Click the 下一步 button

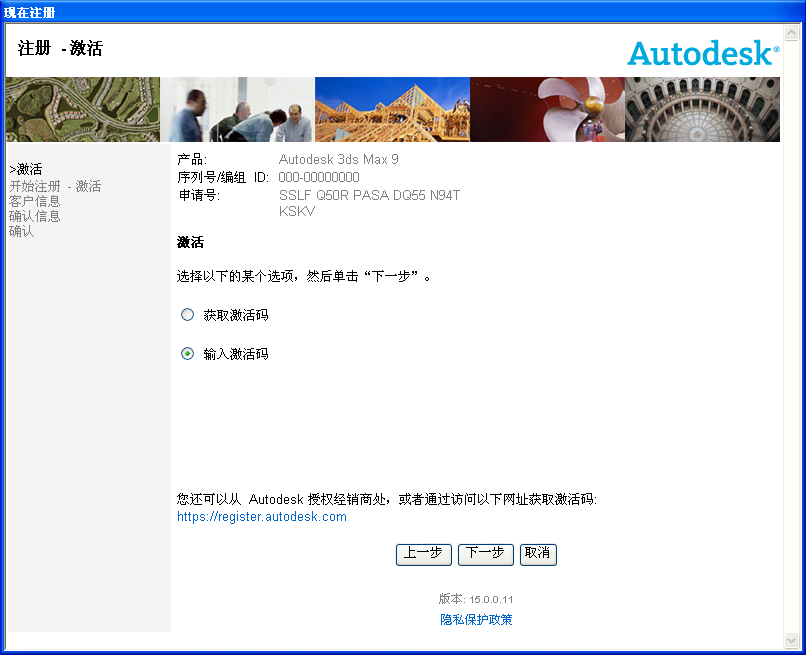tap(486, 554)
